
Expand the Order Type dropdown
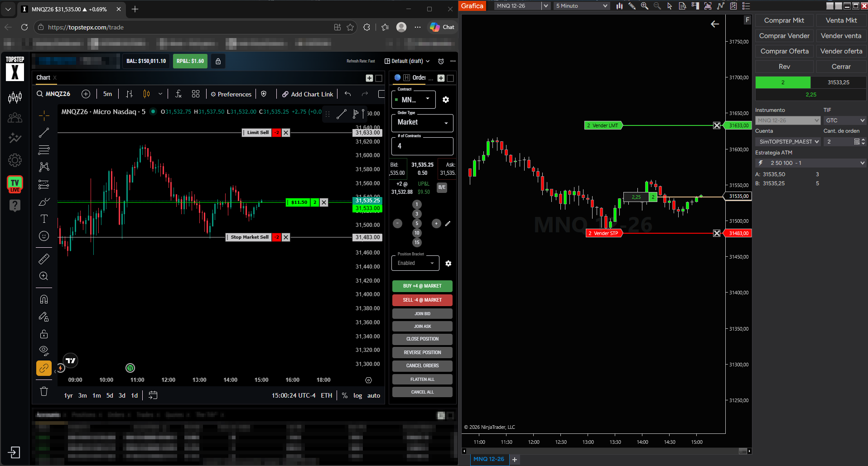[x=422, y=122]
